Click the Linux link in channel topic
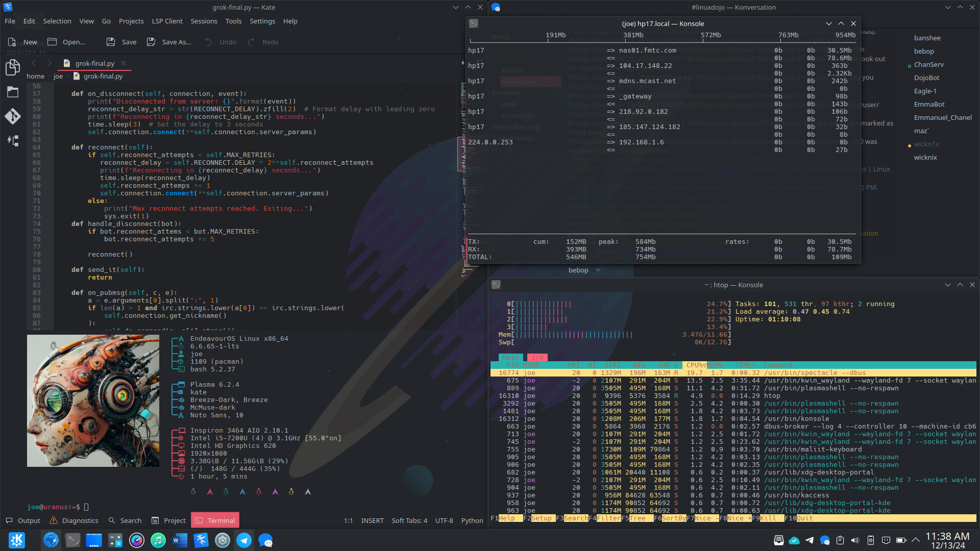 881,169
